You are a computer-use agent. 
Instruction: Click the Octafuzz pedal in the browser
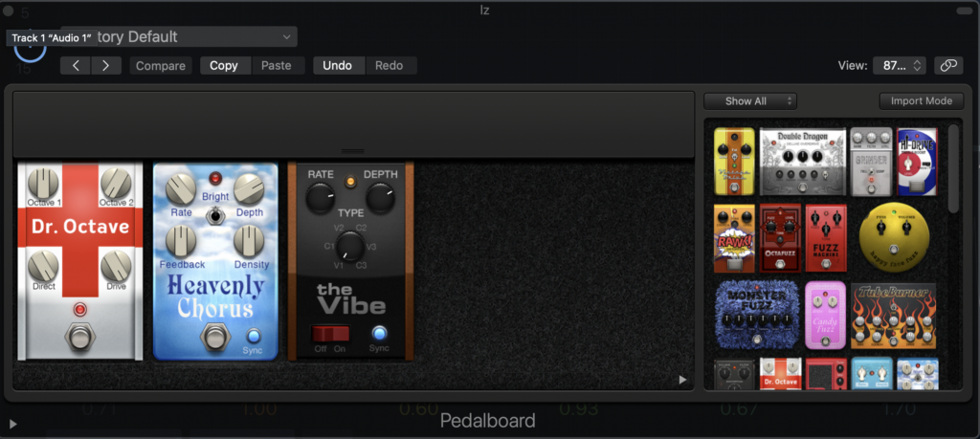click(780, 238)
